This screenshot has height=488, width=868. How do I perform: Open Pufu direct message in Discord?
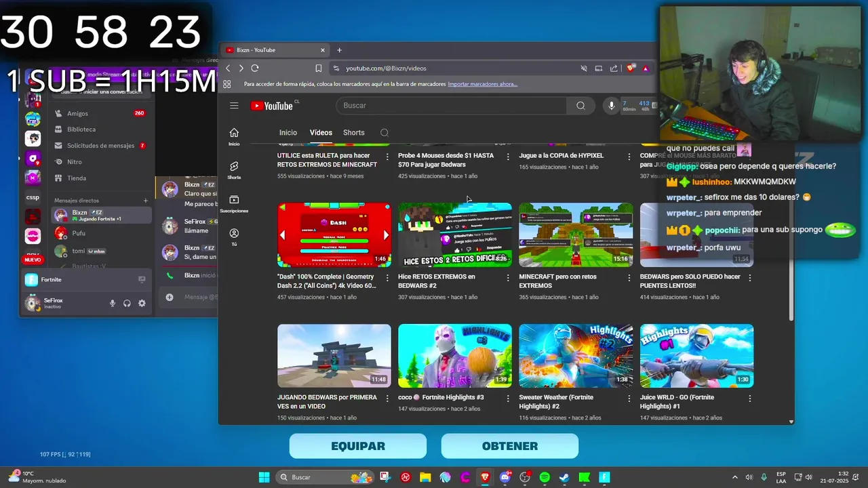click(x=102, y=233)
